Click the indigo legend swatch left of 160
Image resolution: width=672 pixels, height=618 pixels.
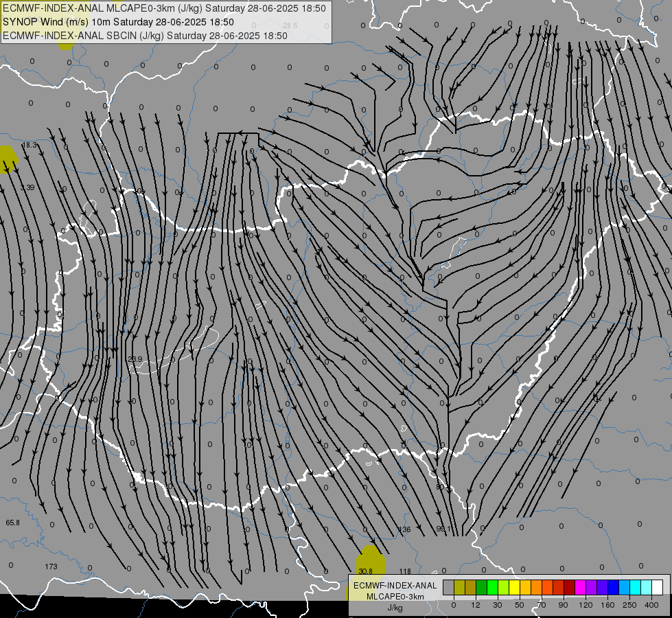(x=602, y=587)
